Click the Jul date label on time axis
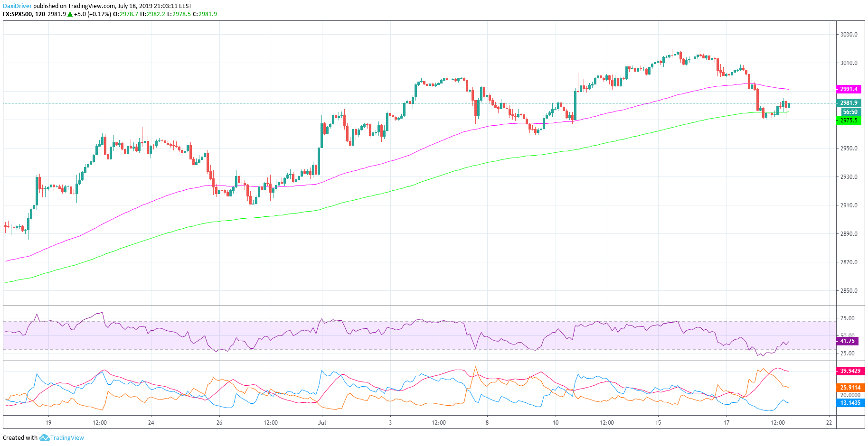Screen dimensions: 868x446 pyautogui.click(x=322, y=422)
